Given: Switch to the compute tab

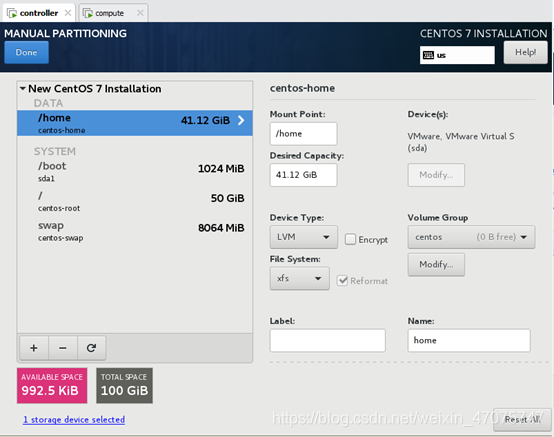Looking at the screenshot, I should click(x=113, y=13).
